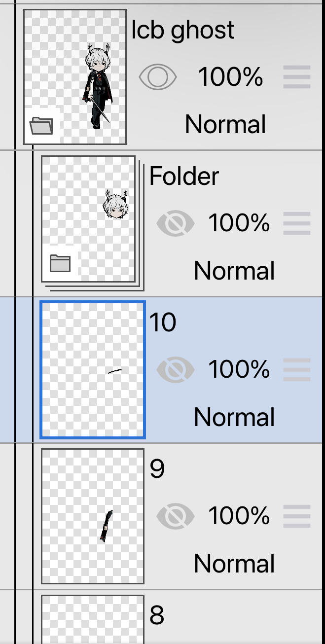The height and width of the screenshot is (644, 325).
Task: Open lcb ghost blend mode Normal
Action: tap(225, 124)
